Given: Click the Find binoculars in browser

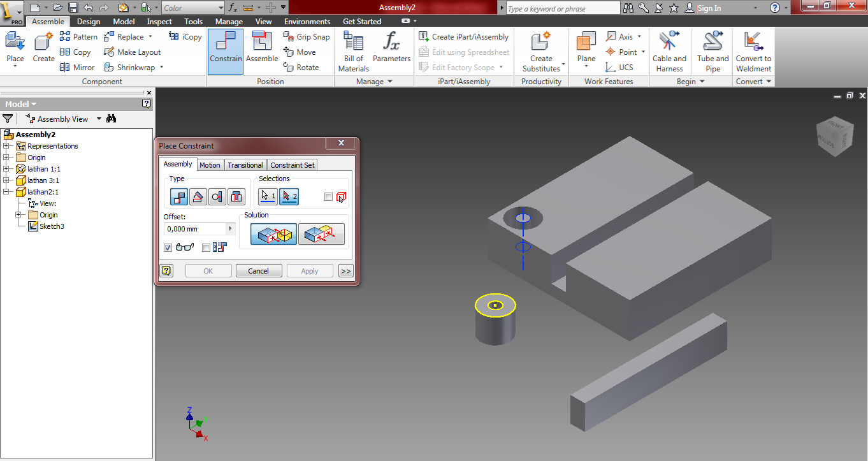Looking at the screenshot, I should [x=112, y=119].
